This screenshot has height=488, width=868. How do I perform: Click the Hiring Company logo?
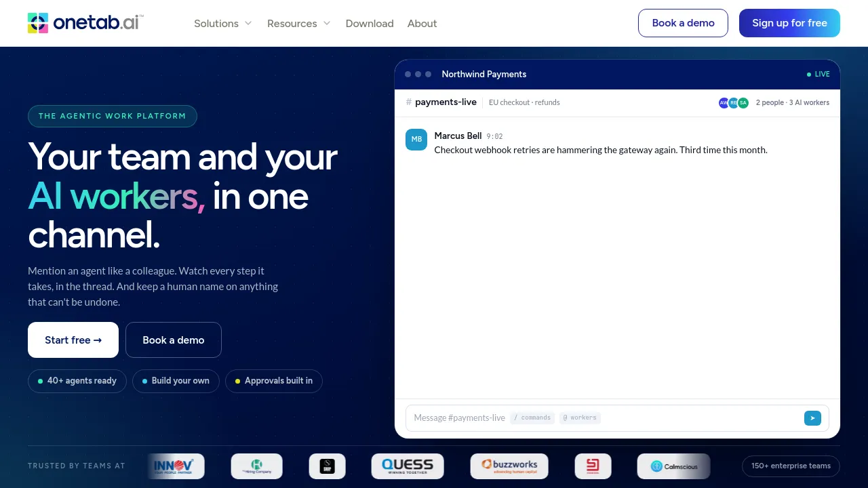256,466
